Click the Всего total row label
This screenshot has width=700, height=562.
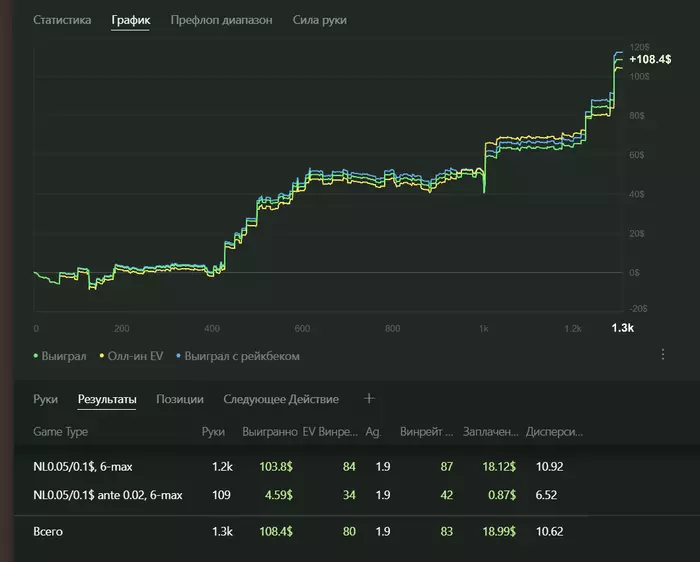click(48, 531)
